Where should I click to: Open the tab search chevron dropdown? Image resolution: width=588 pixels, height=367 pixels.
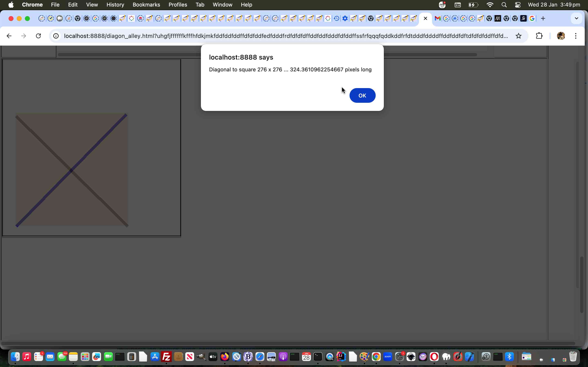[576, 18]
